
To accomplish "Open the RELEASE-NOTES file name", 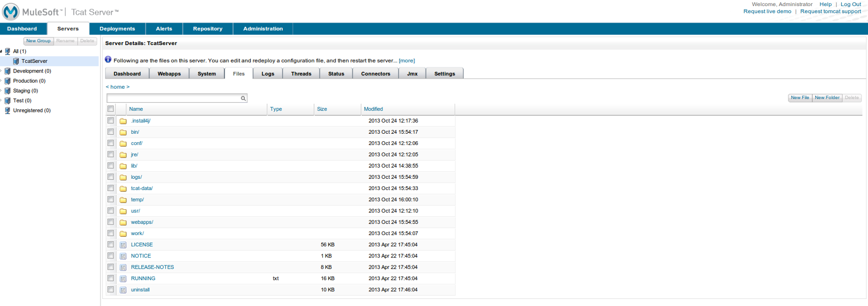I will (153, 267).
